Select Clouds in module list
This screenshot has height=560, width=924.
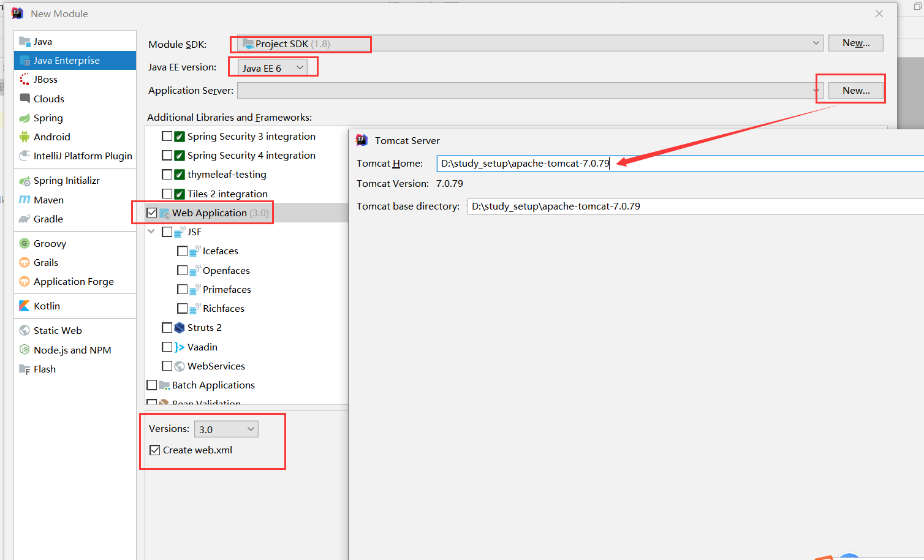point(75,99)
